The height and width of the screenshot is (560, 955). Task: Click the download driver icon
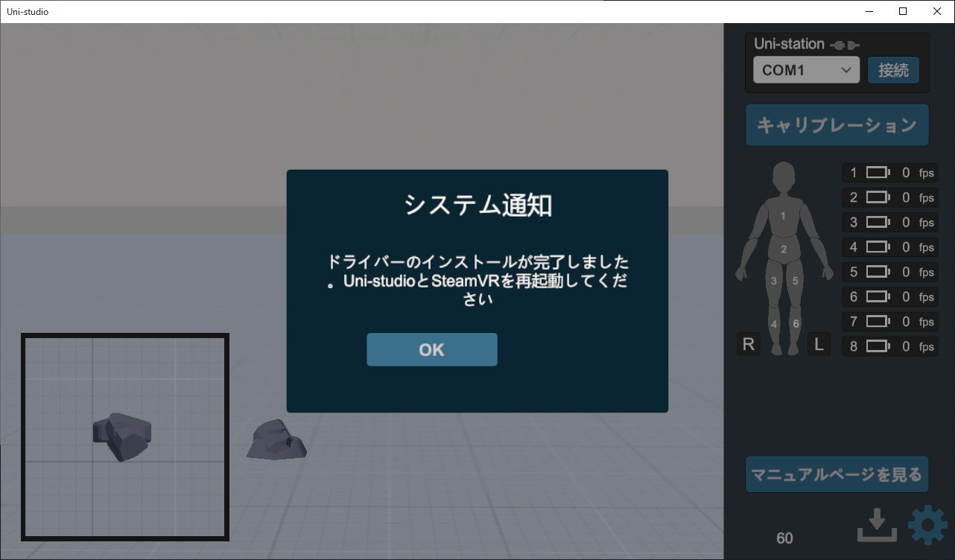pos(877,526)
